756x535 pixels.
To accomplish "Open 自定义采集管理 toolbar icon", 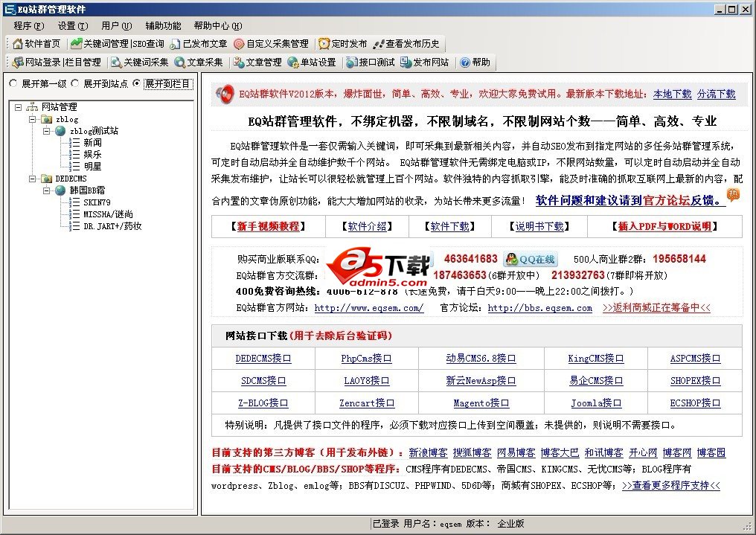I will [239, 44].
